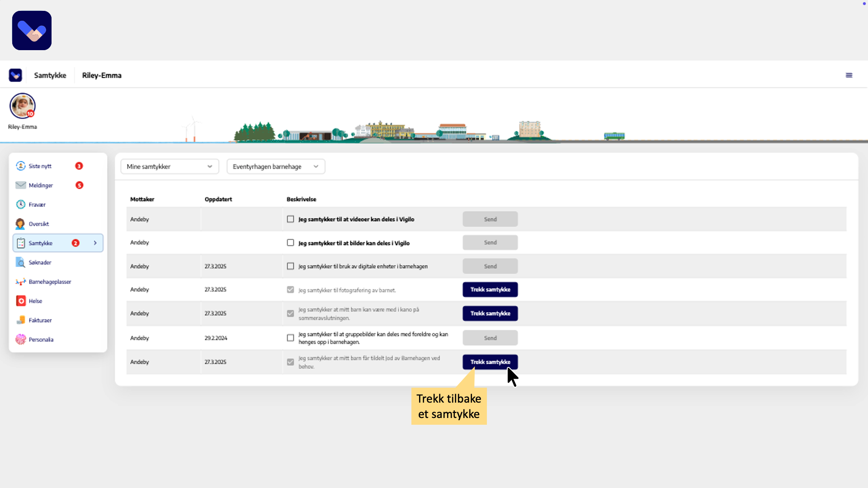Viewport: 868px width, 488px height.
Task: Click the Søknader magnifier document icon
Action: pyautogui.click(x=20, y=263)
